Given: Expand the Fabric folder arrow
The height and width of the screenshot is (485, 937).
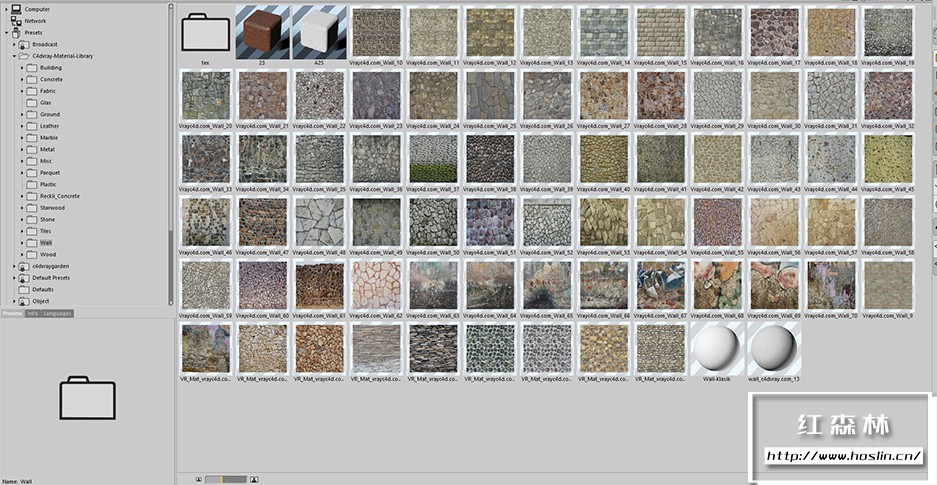Looking at the screenshot, I should (x=22, y=91).
